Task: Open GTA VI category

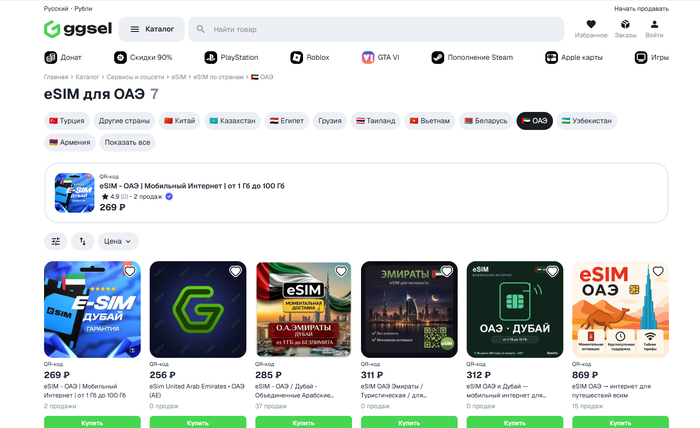Action: pos(380,57)
